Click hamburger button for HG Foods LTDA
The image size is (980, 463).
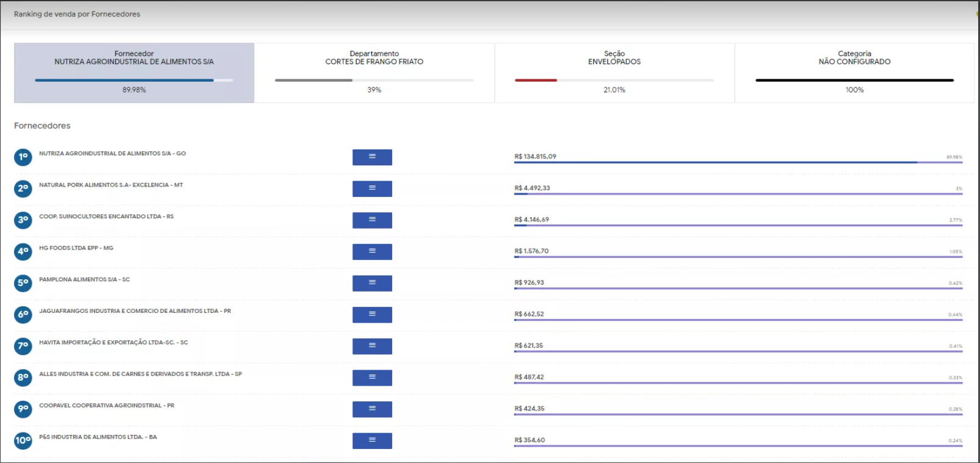372,252
